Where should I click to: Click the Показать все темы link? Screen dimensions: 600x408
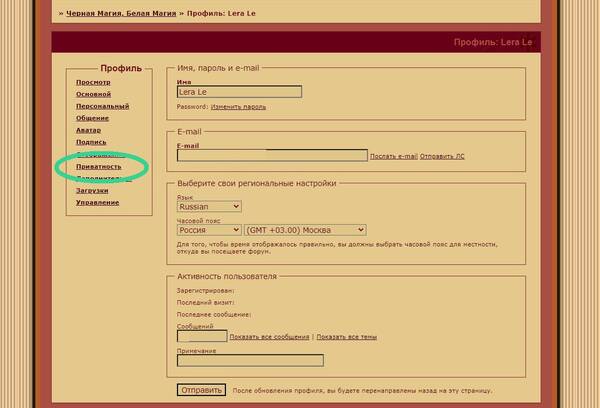tap(346, 337)
